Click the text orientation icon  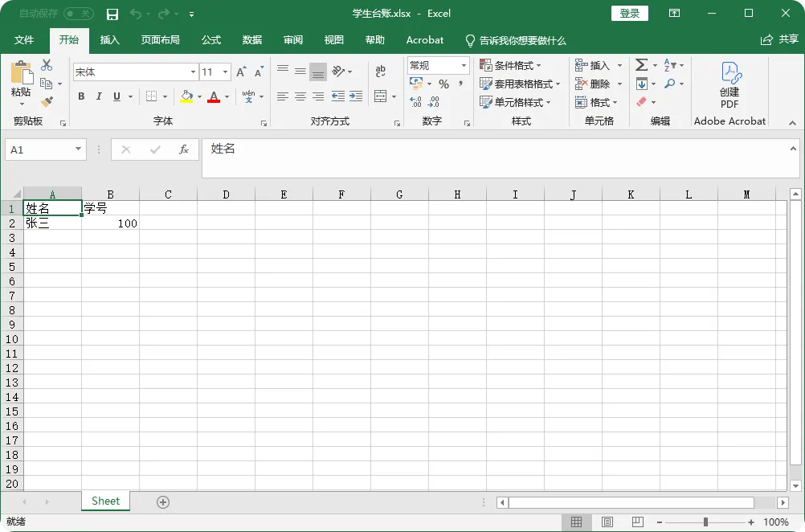[338, 71]
